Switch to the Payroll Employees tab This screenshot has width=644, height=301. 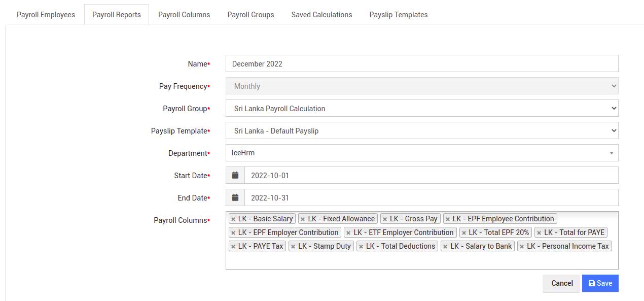click(46, 15)
